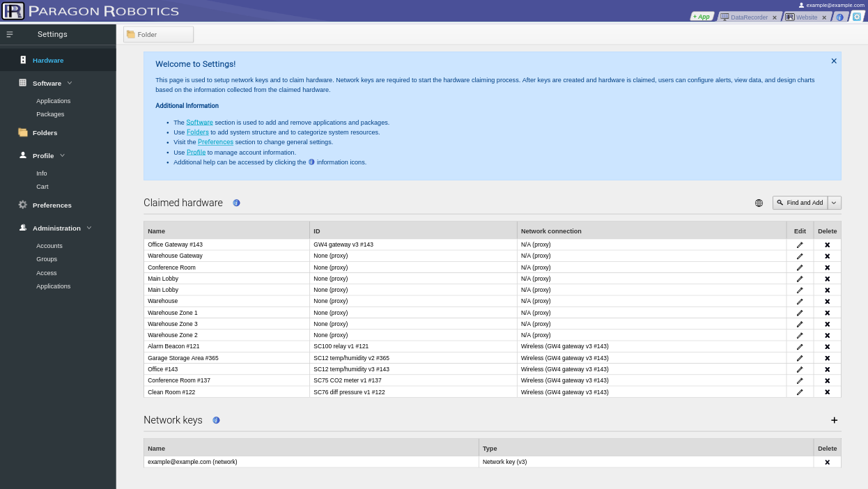Image resolution: width=868 pixels, height=489 pixels.
Task: Dismiss the Welcome to Settings banner
Action: (x=834, y=61)
